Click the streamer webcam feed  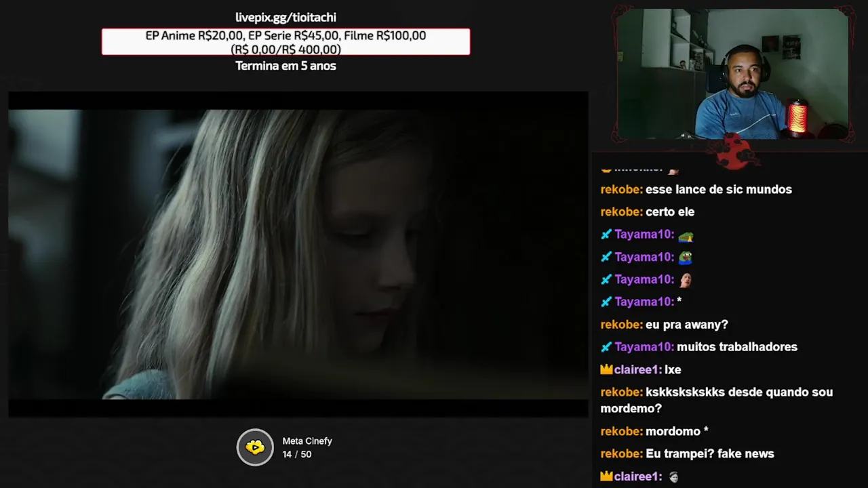tap(732, 75)
